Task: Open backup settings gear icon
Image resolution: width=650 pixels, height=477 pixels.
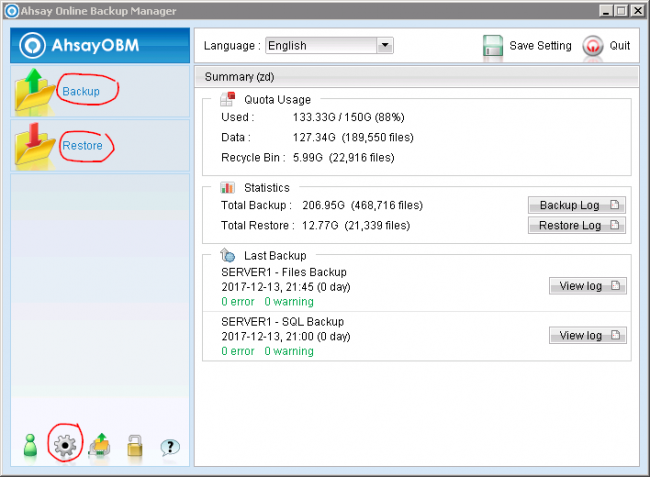Action: 65,446
